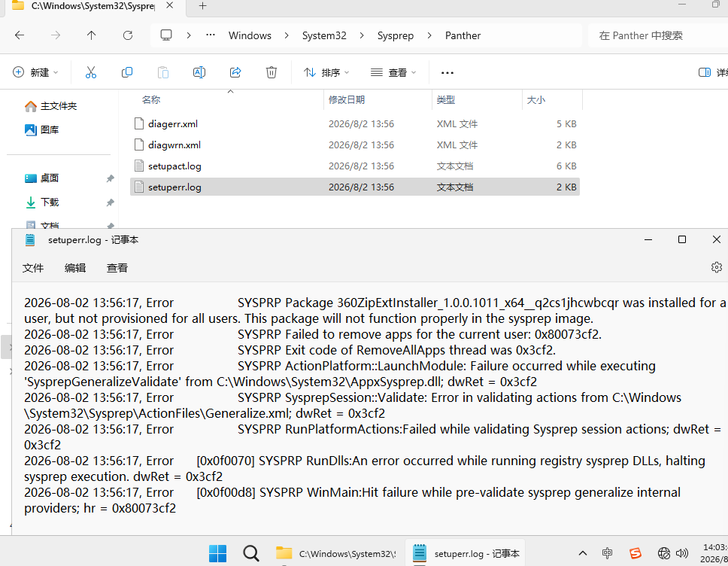Image resolution: width=728 pixels, height=566 pixels.
Task: Close the Sysprep Explorer tab
Action: coord(170,5)
